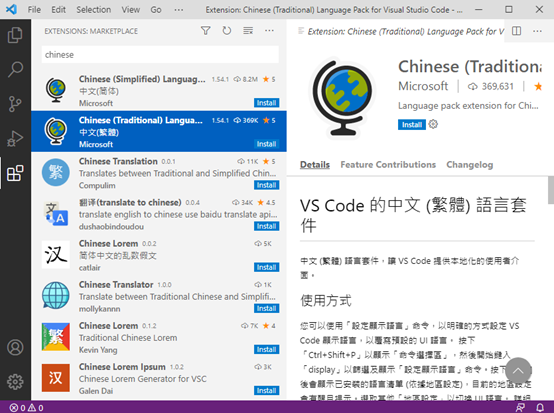Install Chinese Translator by mollykannn
This screenshot has height=413, width=554.
(266, 308)
